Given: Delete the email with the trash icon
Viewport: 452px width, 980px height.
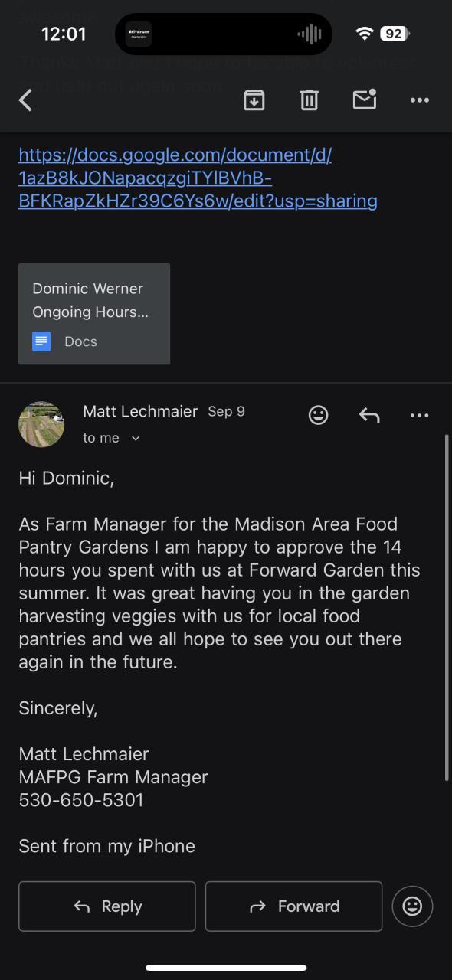Looking at the screenshot, I should pos(309,100).
